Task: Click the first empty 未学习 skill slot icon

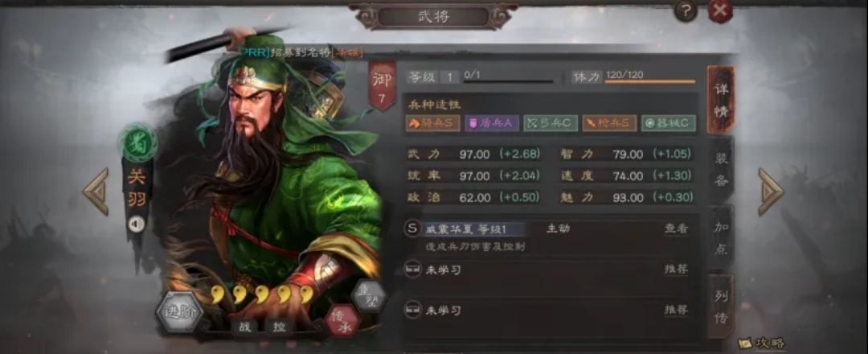Action: (411, 270)
